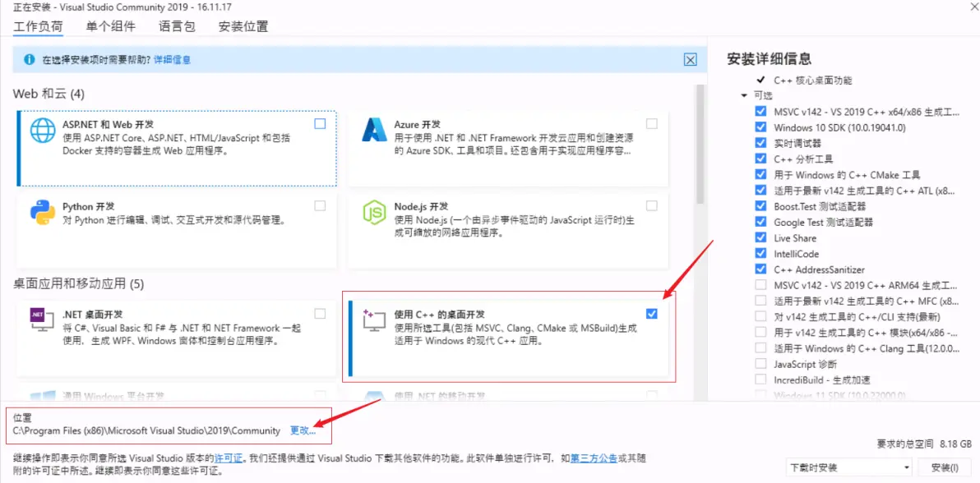This screenshot has width=980, height=483.
Task: Check the ASP.NET 和 Web 开发 workload checkbox
Action: [320, 124]
